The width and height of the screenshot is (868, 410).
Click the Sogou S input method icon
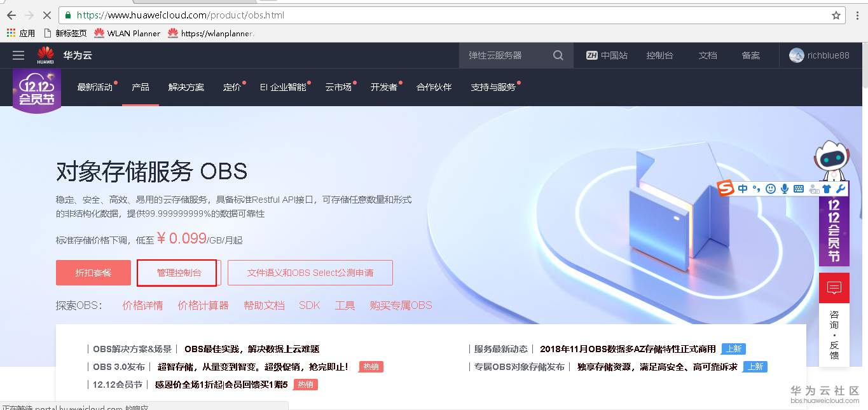coord(726,189)
